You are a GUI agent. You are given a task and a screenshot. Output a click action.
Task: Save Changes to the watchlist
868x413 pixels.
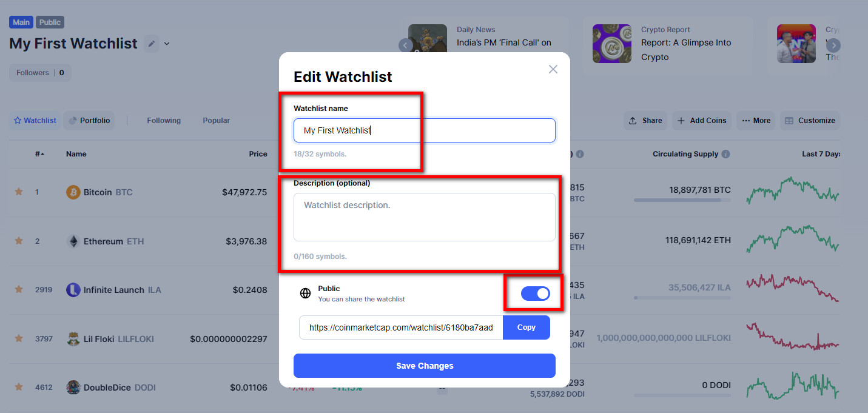[x=425, y=366]
